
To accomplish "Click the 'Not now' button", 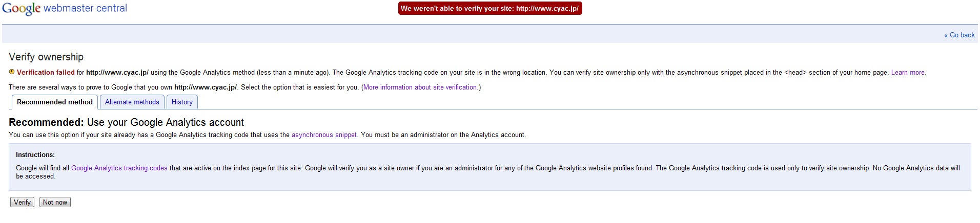I will pyautogui.click(x=55, y=203).
